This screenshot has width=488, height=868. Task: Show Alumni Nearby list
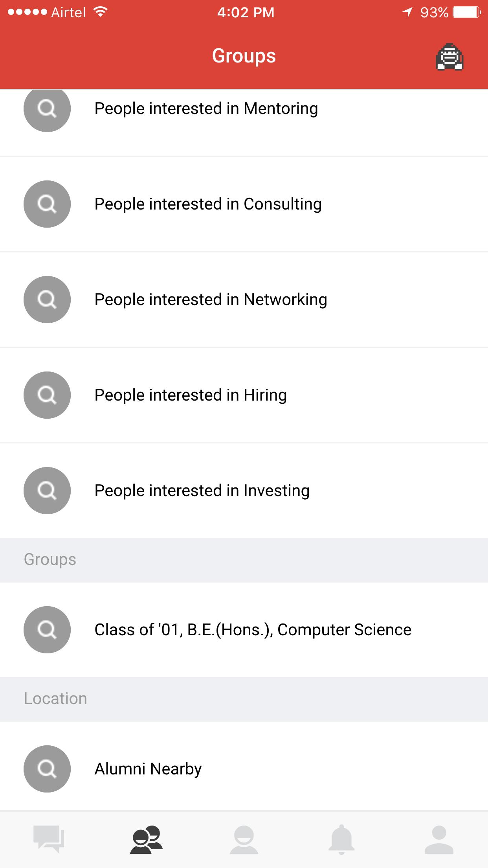(x=244, y=767)
